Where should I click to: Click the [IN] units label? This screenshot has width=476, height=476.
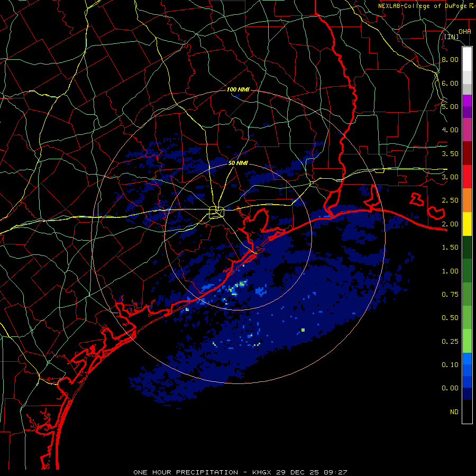pos(452,37)
